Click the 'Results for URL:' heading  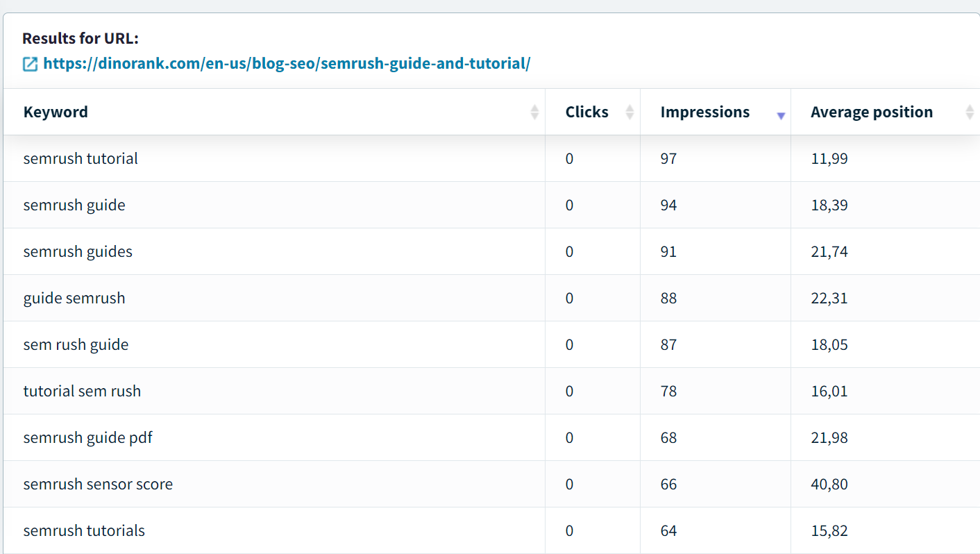point(81,38)
